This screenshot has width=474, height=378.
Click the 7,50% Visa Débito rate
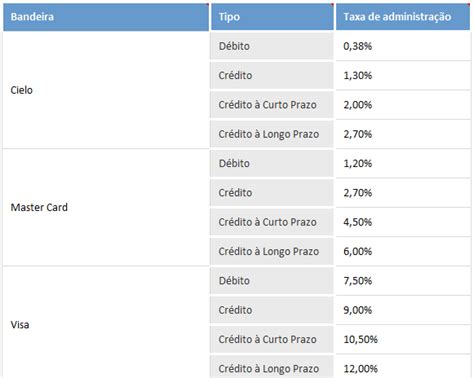tap(403, 281)
